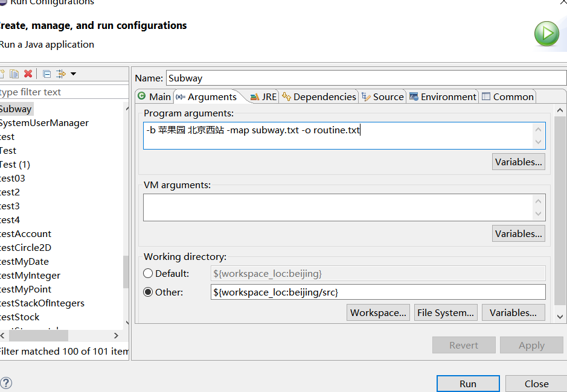The image size is (567, 392).
Task: Open the filter options dropdown arrow
Action: tap(73, 74)
